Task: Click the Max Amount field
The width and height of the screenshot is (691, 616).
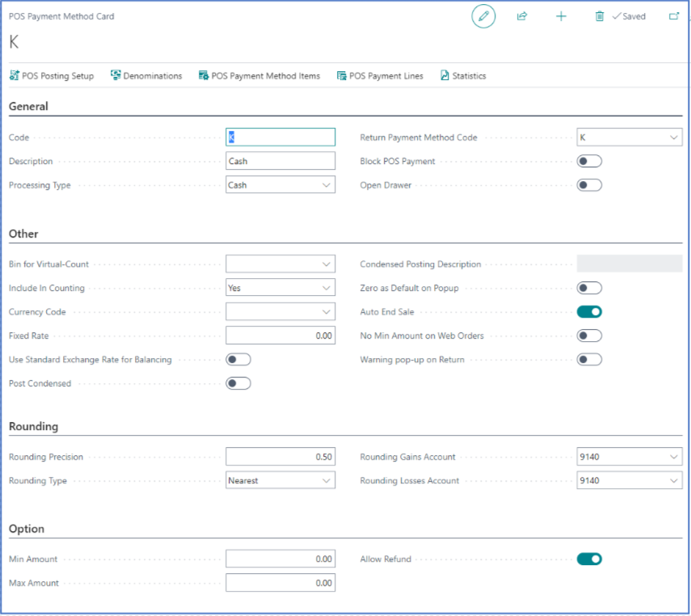Action: (280, 583)
